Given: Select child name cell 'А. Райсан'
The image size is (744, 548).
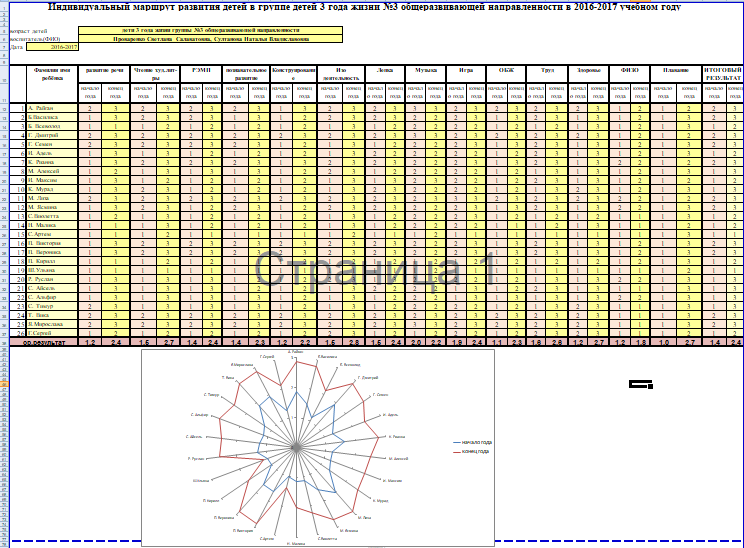Looking at the screenshot, I should [x=52, y=107].
